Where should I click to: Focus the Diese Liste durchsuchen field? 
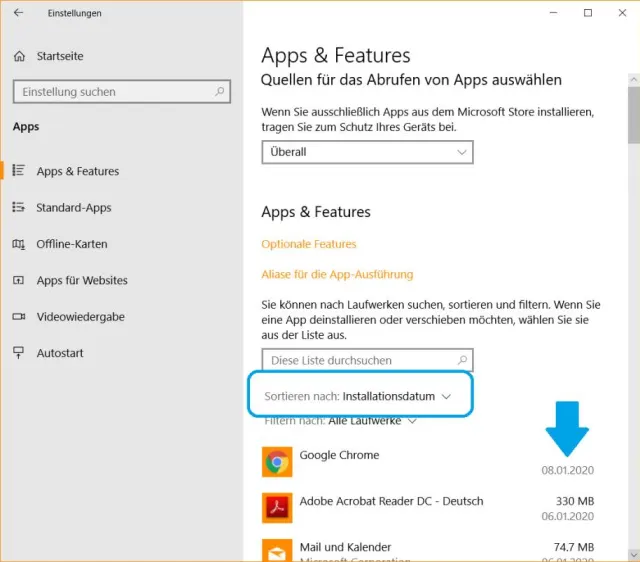click(x=357, y=360)
